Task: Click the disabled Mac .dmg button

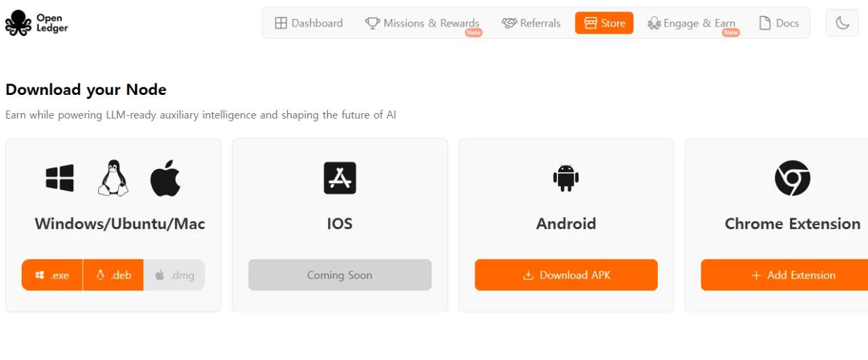Action: tap(174, 275)
